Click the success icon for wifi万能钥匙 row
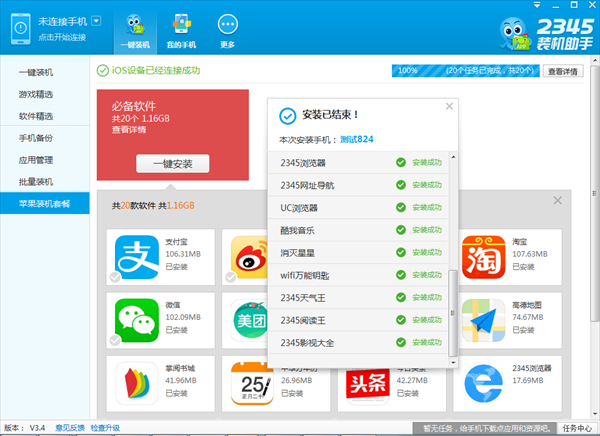 [401, 275]
